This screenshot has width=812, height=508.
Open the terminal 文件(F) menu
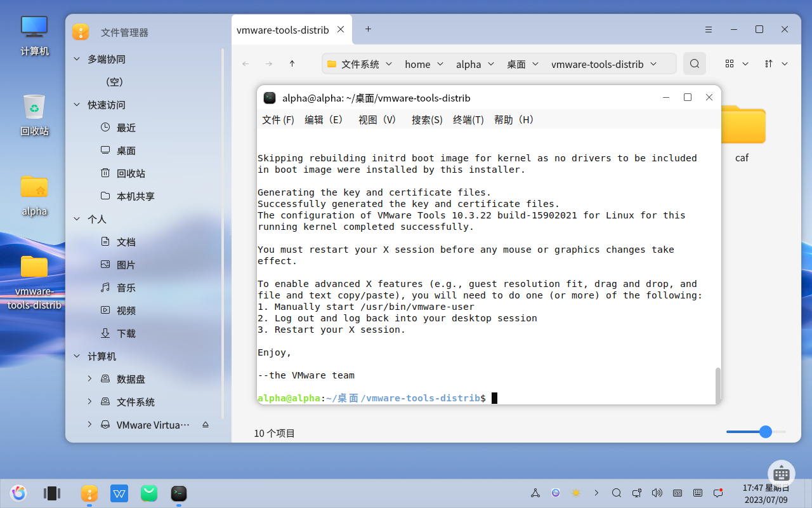[x=278, y=119]
